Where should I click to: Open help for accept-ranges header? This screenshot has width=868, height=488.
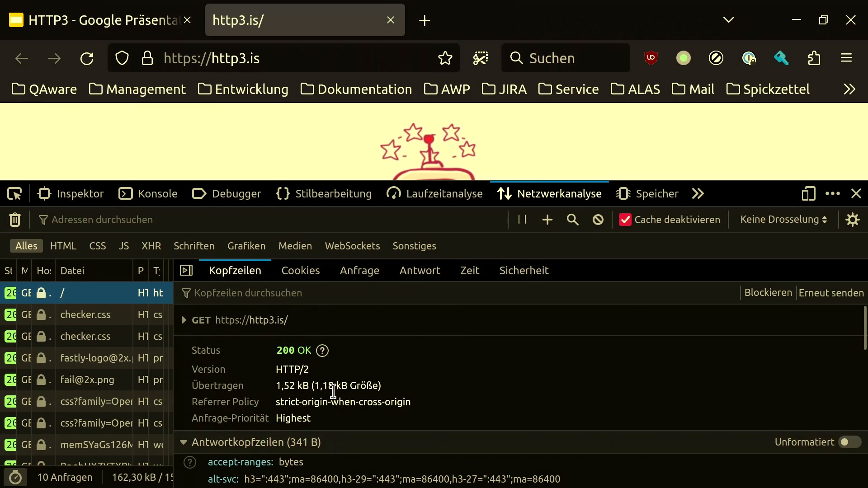(190, 462)
